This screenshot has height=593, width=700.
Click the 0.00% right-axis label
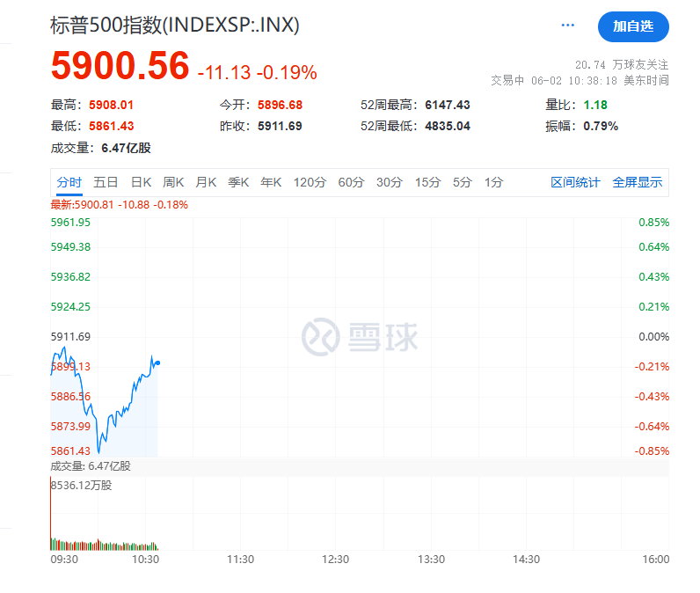point(653,337)
